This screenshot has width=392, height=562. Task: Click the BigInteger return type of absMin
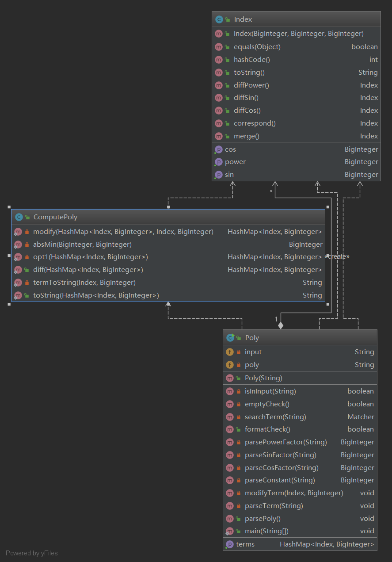click(x=306, y=245)
